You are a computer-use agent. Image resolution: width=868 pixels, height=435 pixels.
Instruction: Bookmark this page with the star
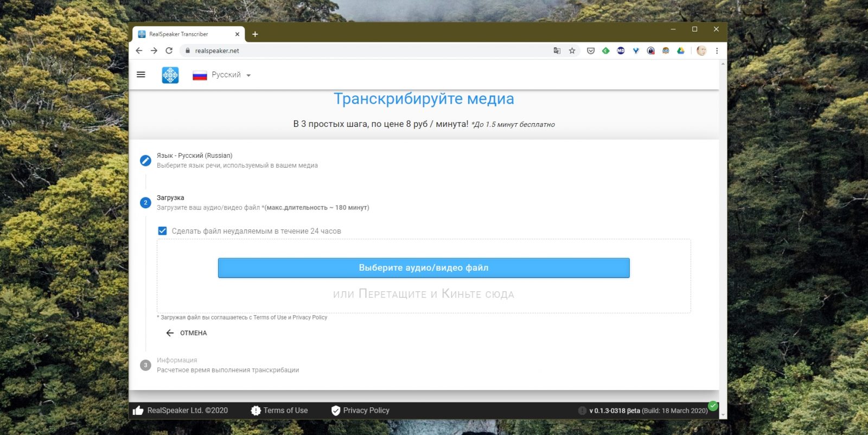coord(572,50)
